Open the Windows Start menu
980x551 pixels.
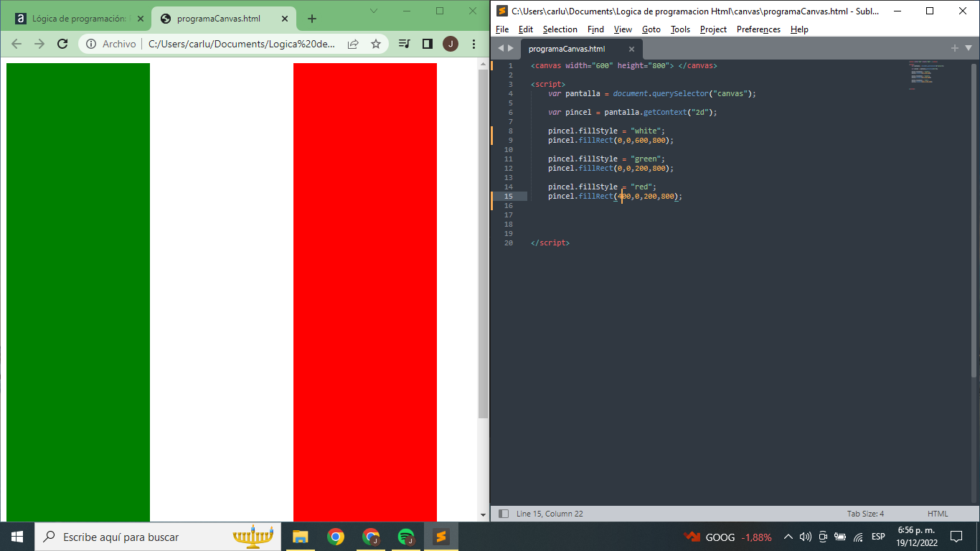17,537
